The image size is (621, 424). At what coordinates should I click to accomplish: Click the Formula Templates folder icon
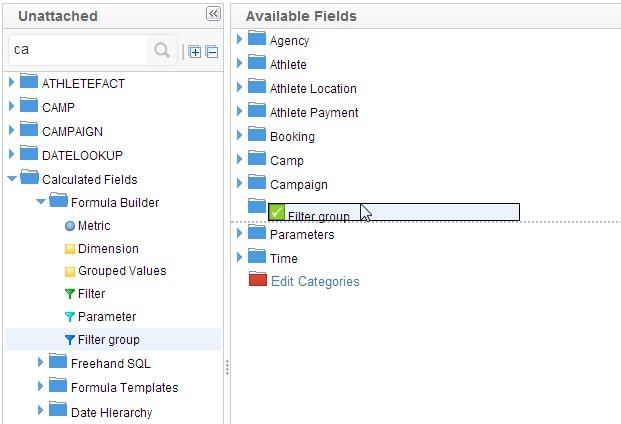[x=58, y=385]
